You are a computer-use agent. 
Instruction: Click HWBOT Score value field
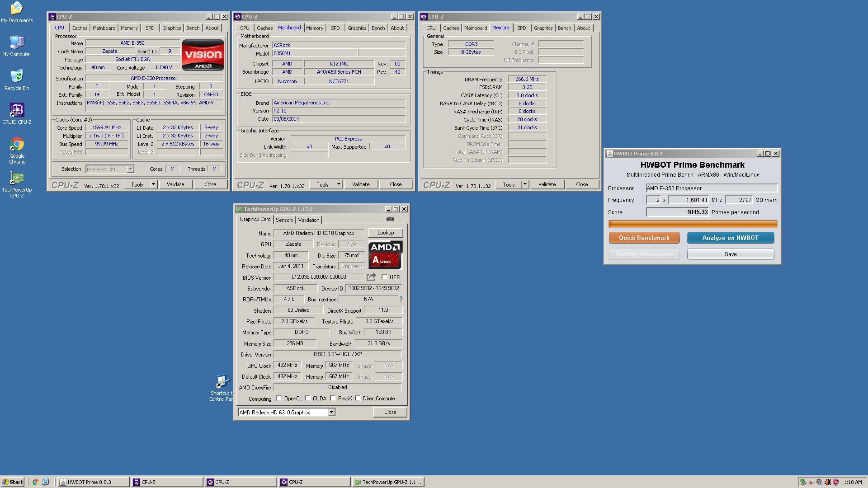tap(677, 212)
